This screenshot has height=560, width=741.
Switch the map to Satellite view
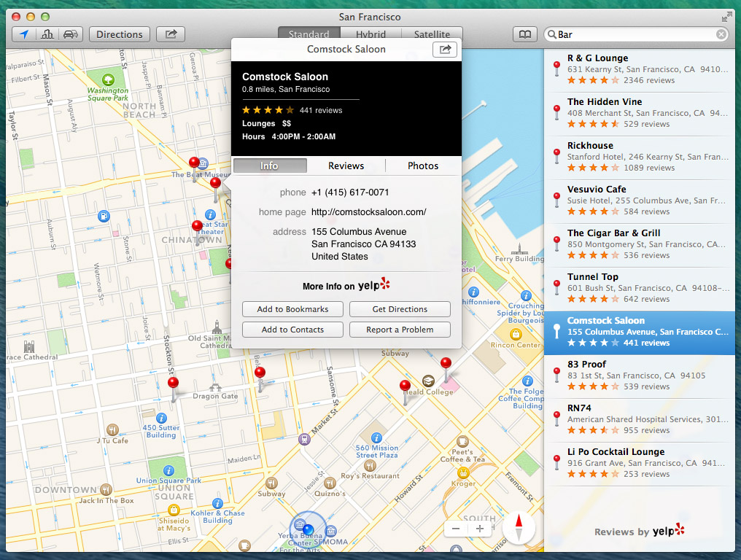(x=432, y=34)
